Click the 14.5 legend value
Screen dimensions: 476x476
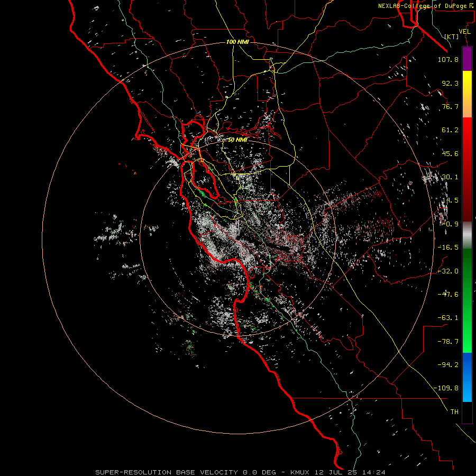(450, 200)
